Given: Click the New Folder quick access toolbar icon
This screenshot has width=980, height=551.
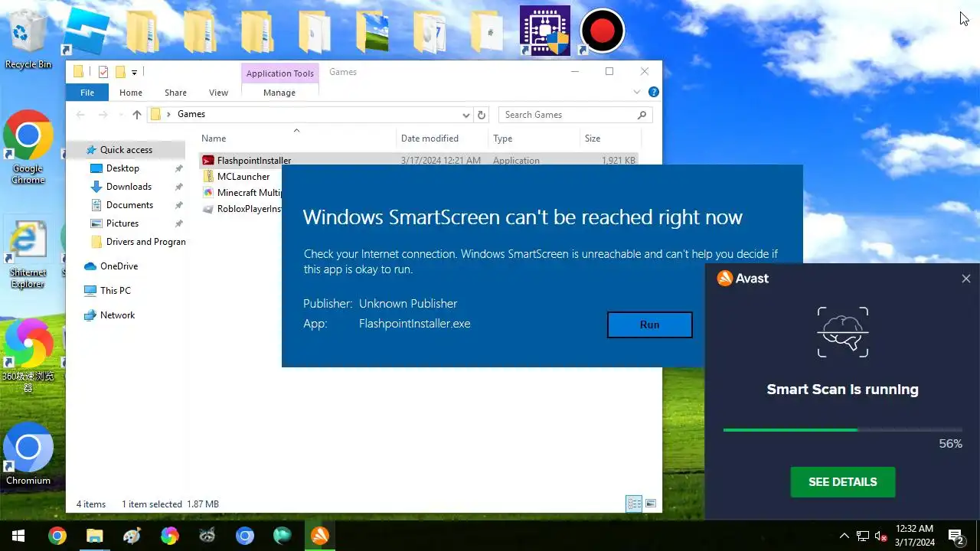Looking at the screenshot, I should [120, 72].
